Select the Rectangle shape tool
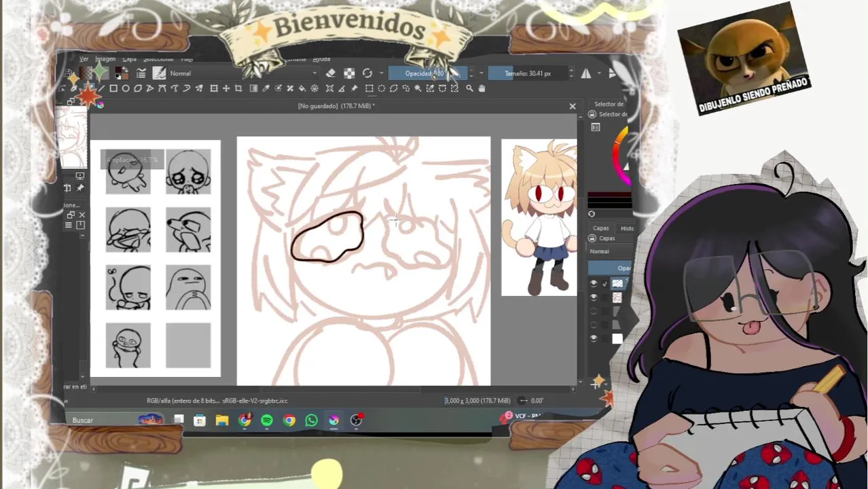Image resolution: width=868 pixels, height=489 pixels. click(x=113, y=88)
